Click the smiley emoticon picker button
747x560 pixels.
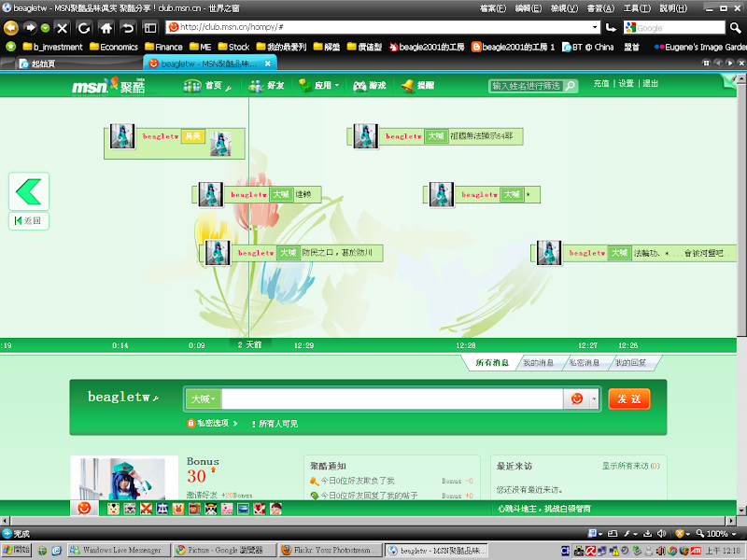click(576, 399)
